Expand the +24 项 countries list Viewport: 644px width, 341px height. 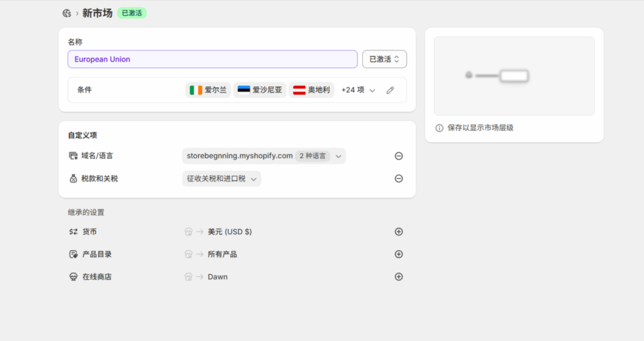[358, 90]
